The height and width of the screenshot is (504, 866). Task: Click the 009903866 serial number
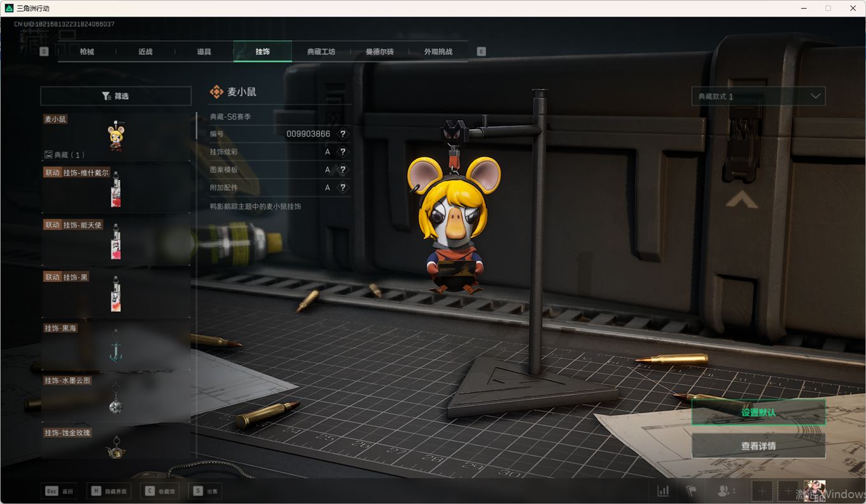(308, 134)
